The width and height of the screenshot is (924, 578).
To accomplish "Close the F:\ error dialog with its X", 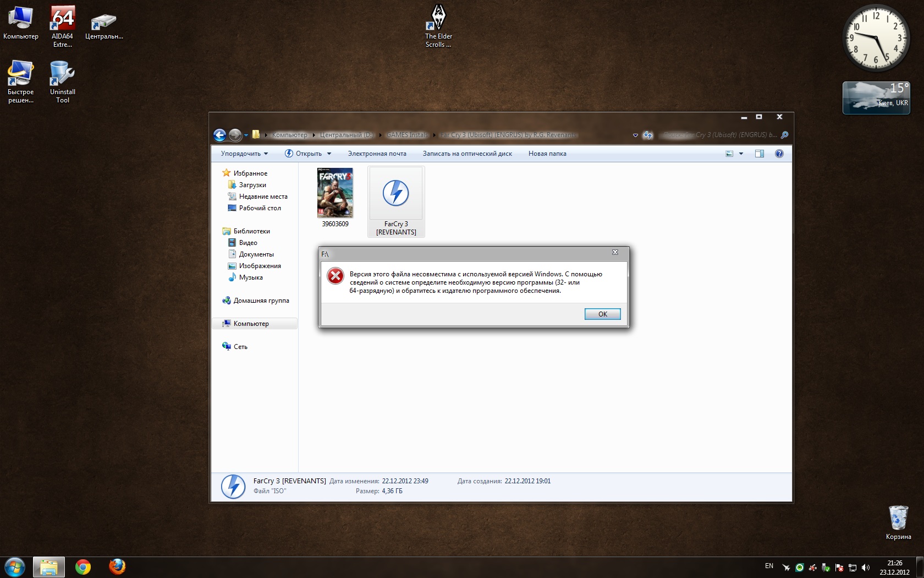I will [x=615, y=253].
